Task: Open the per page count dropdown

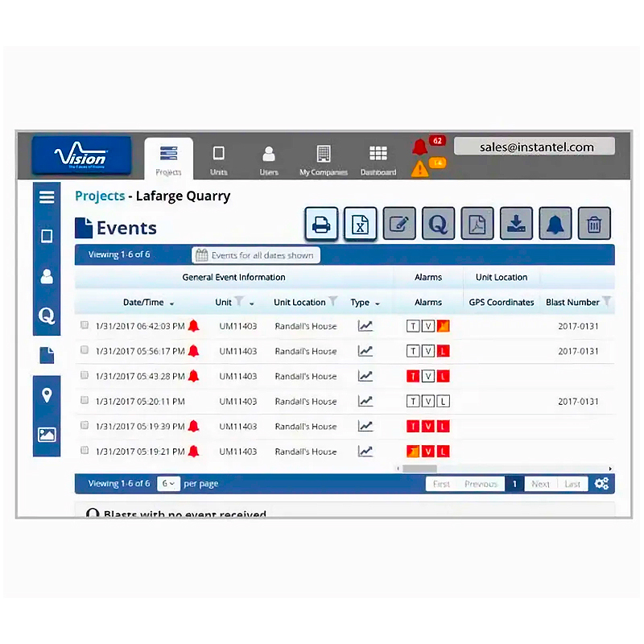Action: (x=167, y=484)
